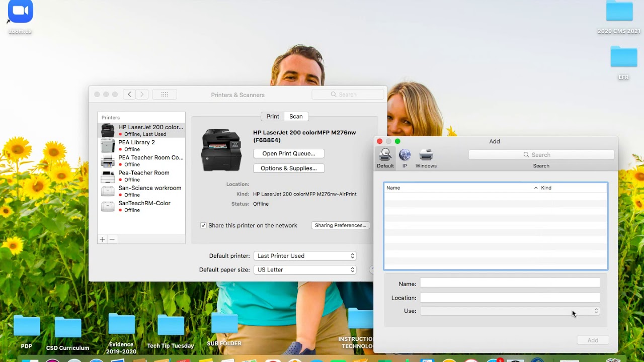Select SanTeachRM-Color printer

click(141, 206)
